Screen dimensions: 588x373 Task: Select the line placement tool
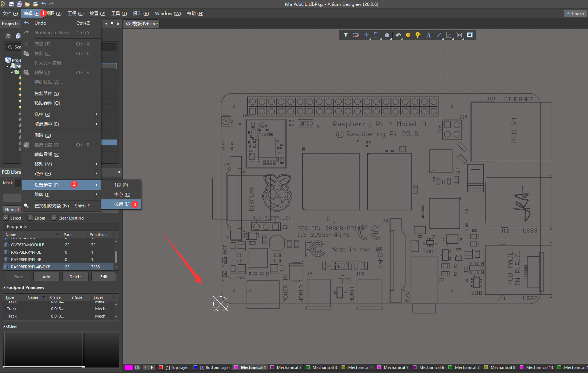[439, 35]
